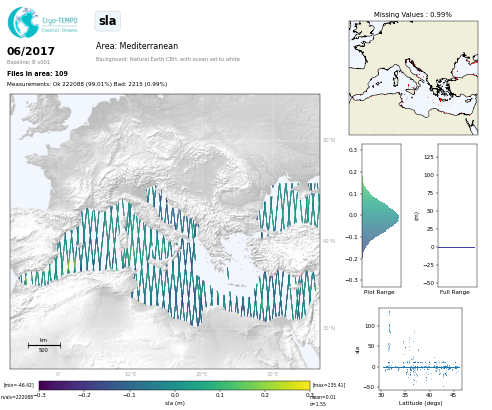Click the Plot Range histogram panel
This screenshot has height=410, width=492.
tap(381, 215)
